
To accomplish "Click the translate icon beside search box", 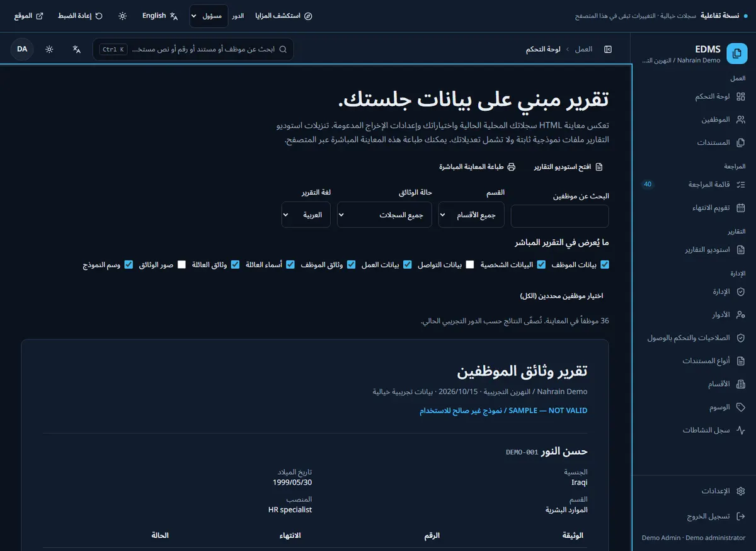I will (x=77, y=49).
